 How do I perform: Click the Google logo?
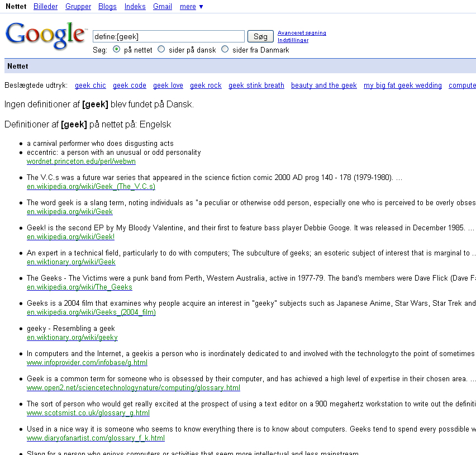click(46, 36)
